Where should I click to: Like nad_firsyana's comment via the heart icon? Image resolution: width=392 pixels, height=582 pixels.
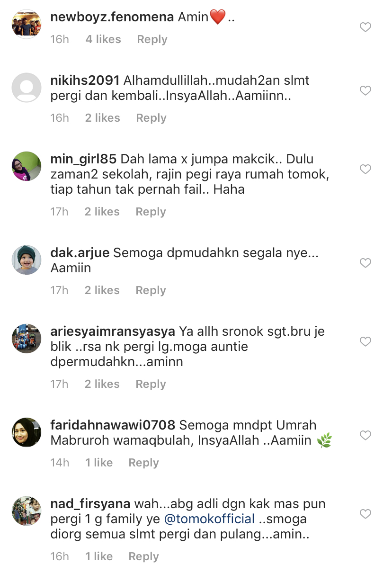pyautogui.click(x=365, y=514)
